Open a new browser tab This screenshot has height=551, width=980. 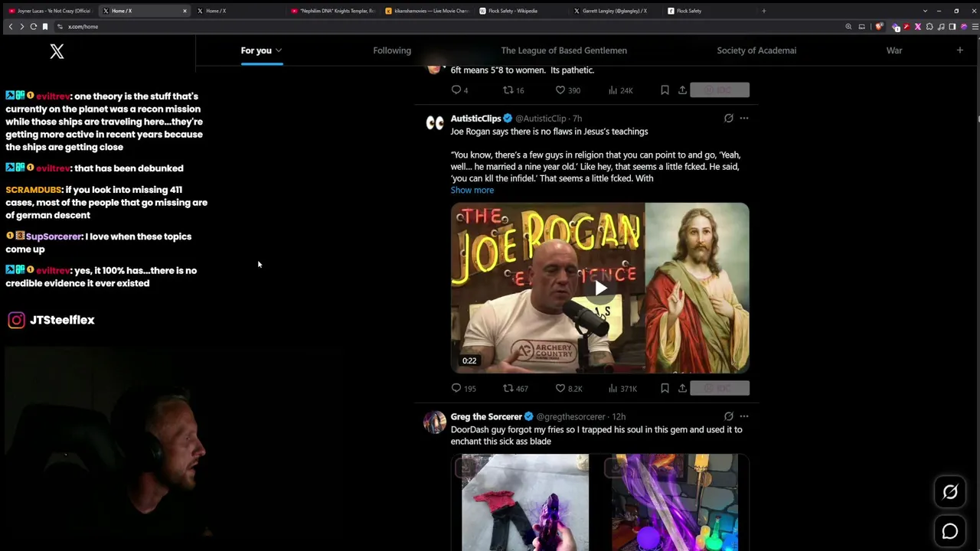(763, 11)
